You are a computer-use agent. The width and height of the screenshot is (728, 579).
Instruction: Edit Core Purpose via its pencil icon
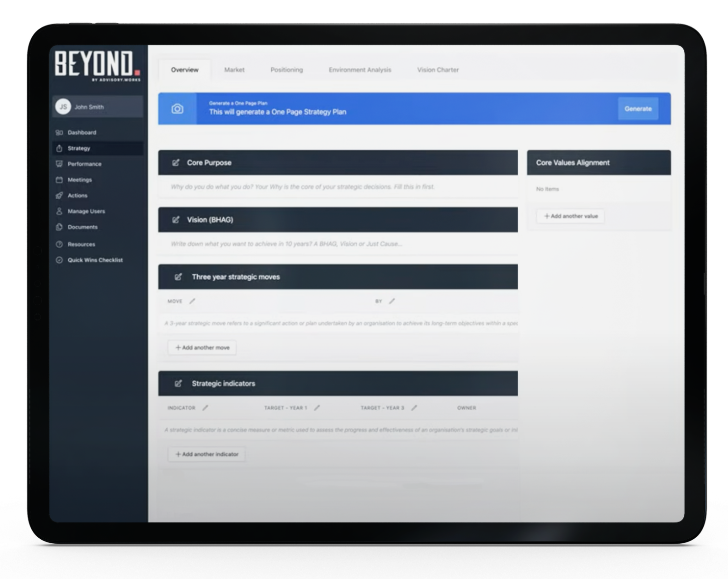tap(176, 162)
